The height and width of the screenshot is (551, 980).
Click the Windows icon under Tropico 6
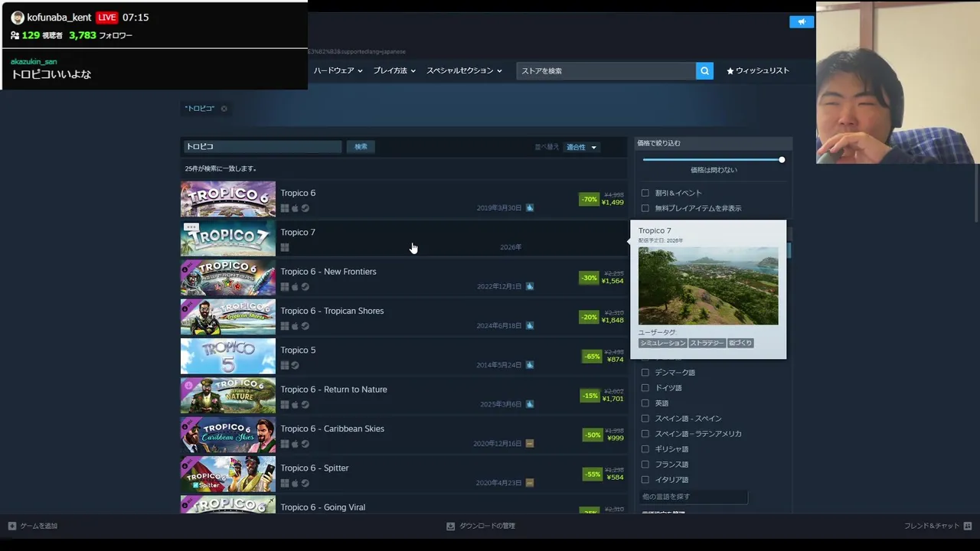click(285, 208)
